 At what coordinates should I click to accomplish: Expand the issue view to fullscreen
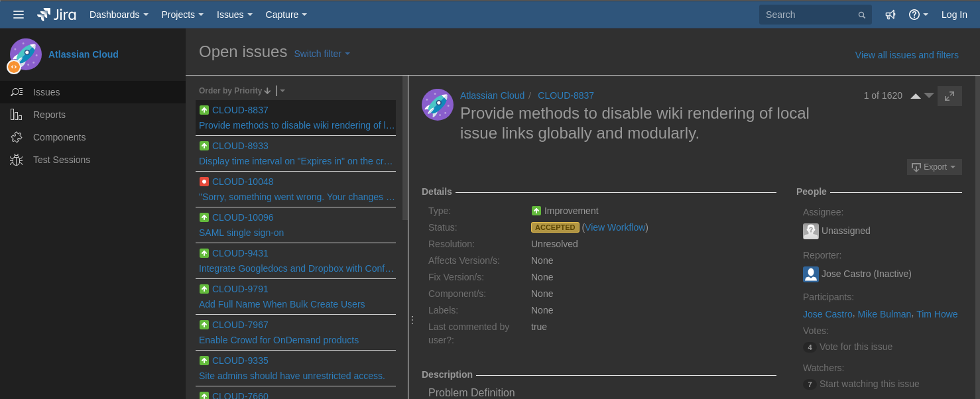[x=949, y=95]
